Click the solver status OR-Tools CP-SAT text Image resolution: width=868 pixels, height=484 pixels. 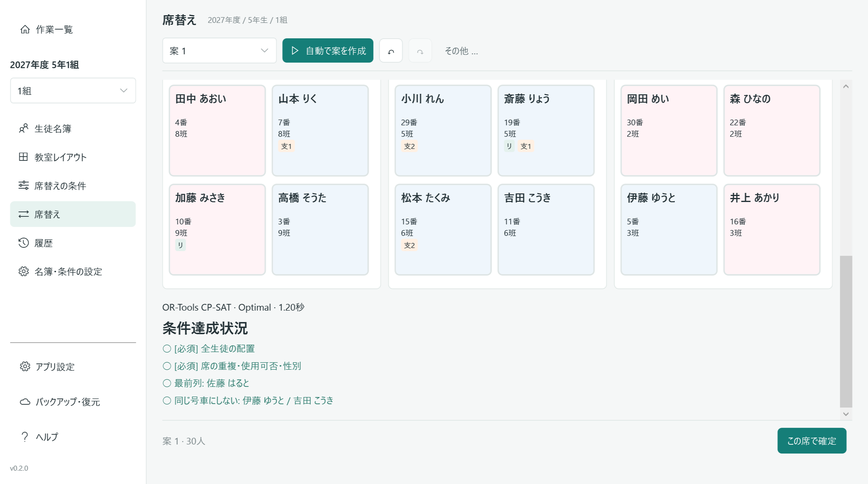[x=233, y=307]
